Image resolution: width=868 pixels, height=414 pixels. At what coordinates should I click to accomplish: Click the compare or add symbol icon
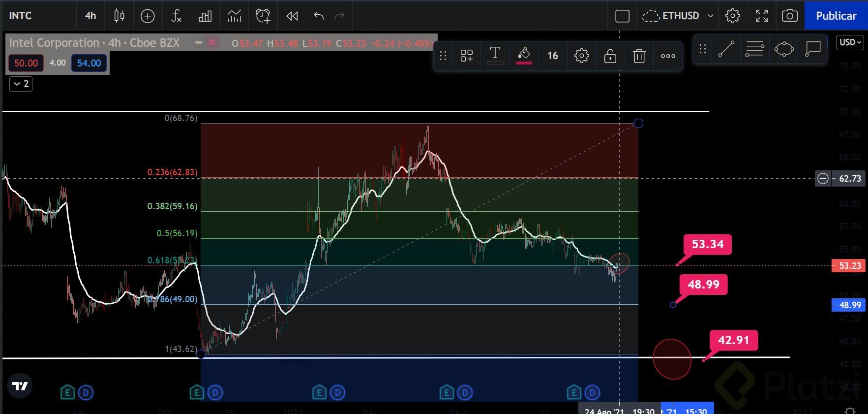[x=148, y=16]
